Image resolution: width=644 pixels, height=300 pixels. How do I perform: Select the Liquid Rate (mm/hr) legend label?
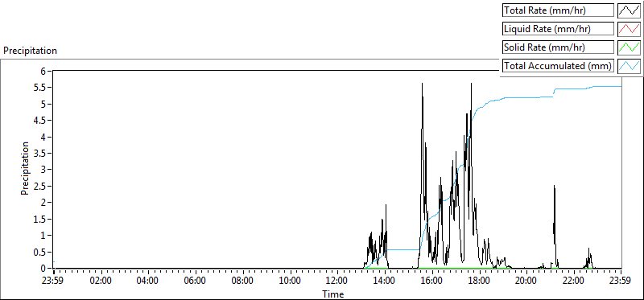[559, 29]
